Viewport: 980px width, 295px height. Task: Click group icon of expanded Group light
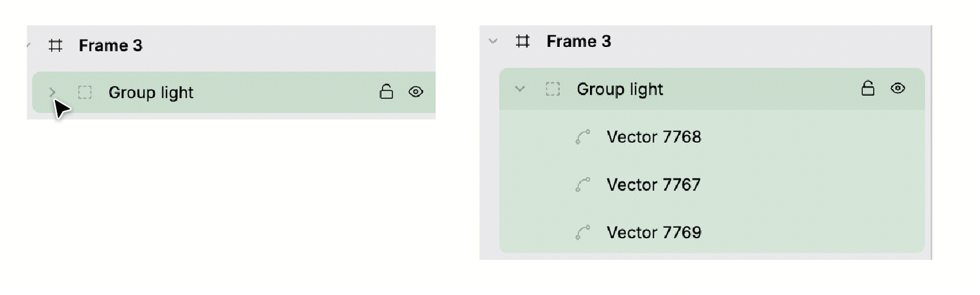(553, 89)
